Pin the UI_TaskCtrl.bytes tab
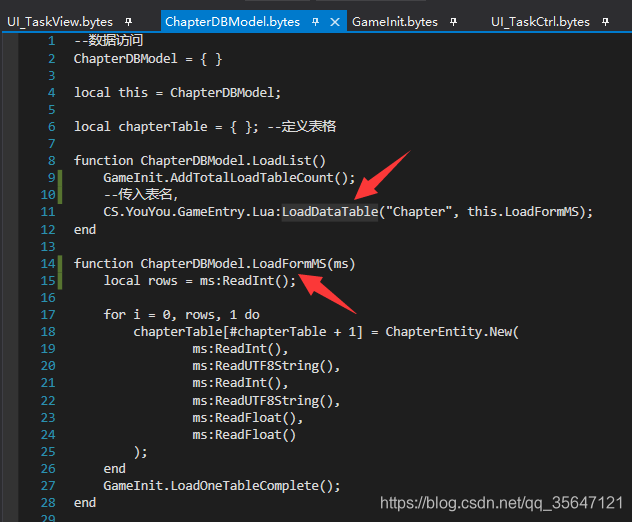 605,22
